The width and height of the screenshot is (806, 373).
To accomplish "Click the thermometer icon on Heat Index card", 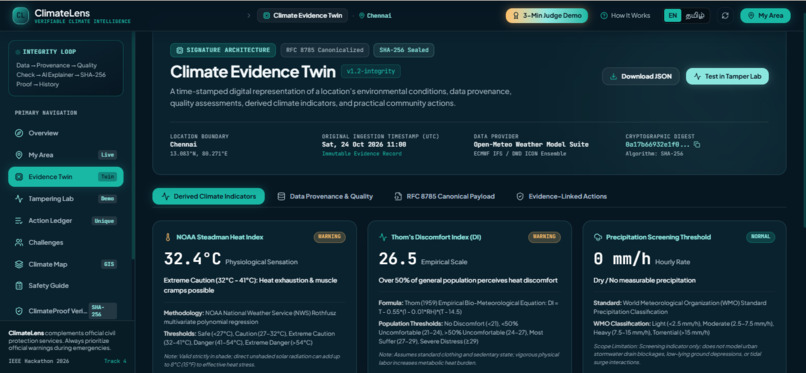I will 168,237.
